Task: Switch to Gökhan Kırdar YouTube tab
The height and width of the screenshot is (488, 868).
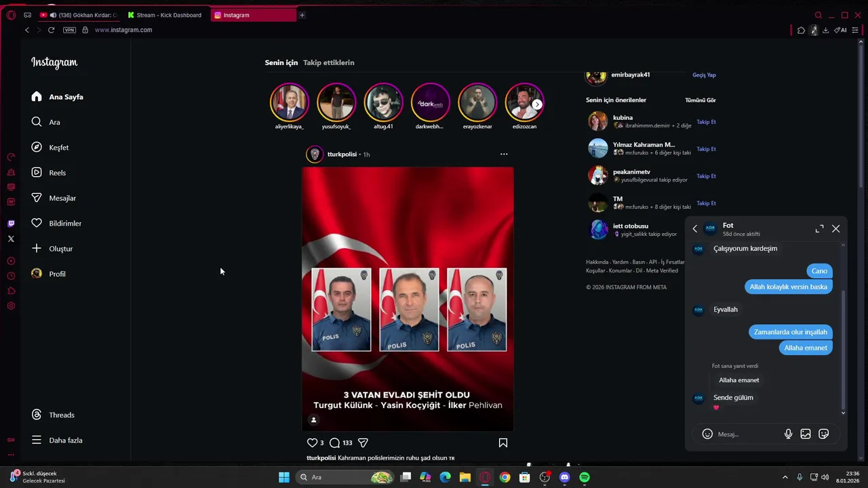Action: 79,15
